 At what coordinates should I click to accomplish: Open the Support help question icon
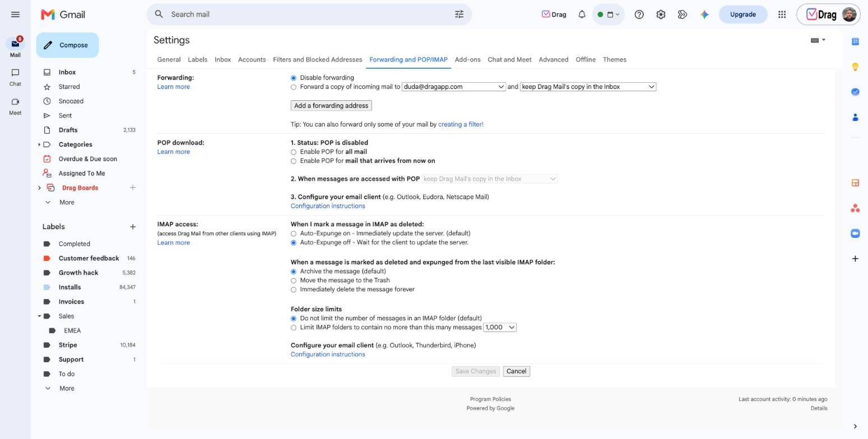[639, 15]
